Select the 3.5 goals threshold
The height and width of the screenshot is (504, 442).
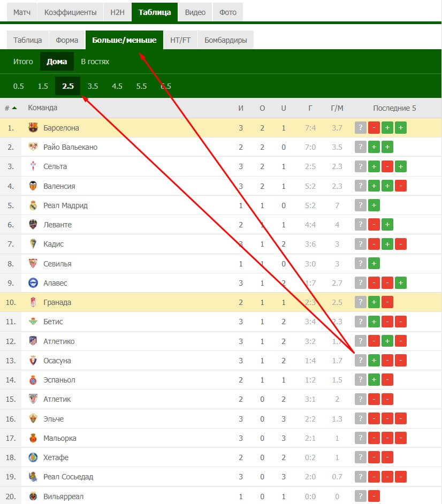(93, 86)
